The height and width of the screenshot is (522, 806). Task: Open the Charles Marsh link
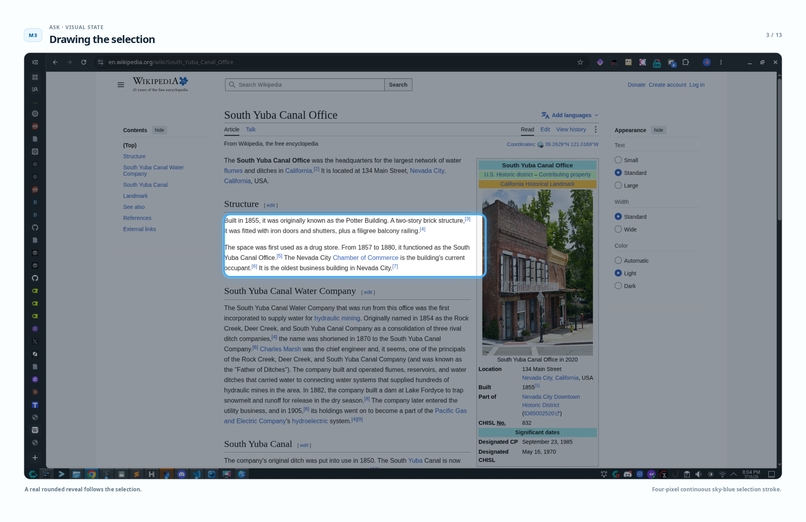point(280,349)
